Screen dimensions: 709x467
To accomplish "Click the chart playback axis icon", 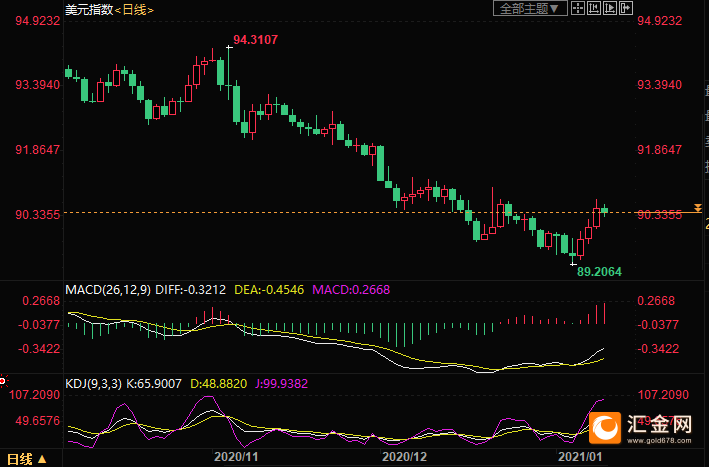I will tap(610, 8).
